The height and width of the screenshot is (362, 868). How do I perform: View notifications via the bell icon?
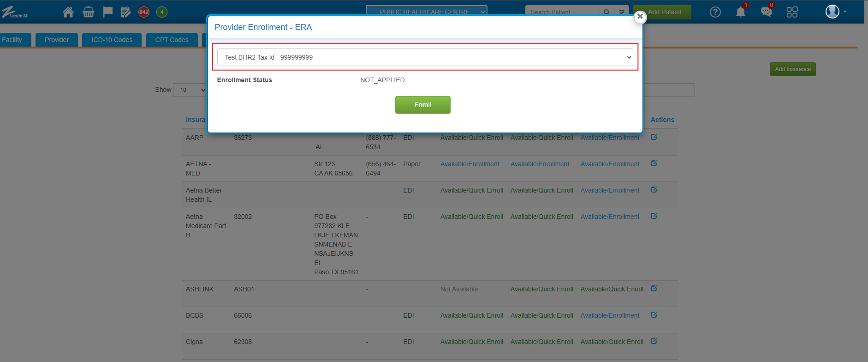pos(740,12)
